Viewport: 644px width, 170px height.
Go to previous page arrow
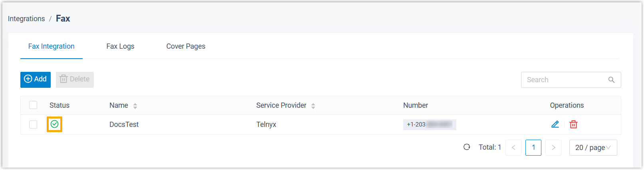tap(513, 148)
